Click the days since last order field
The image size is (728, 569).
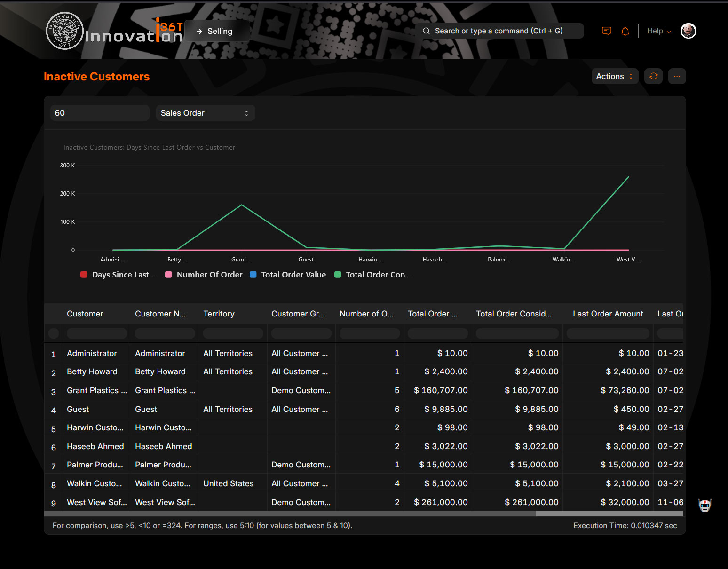click(x=99, y=113)
